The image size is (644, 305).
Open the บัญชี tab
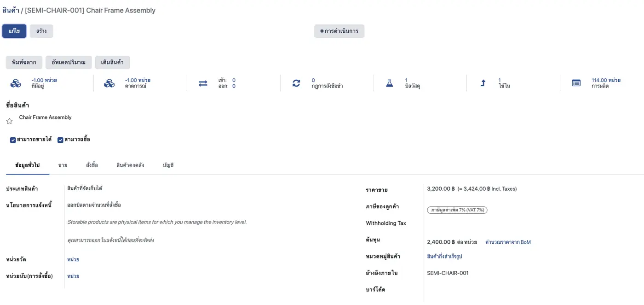[168, 165]
